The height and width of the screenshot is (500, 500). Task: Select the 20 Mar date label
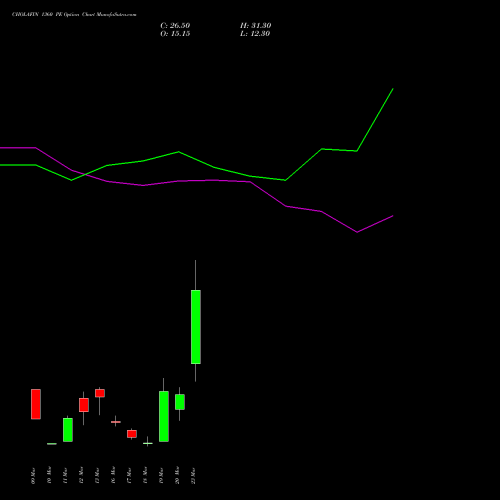tap(177, 475)
